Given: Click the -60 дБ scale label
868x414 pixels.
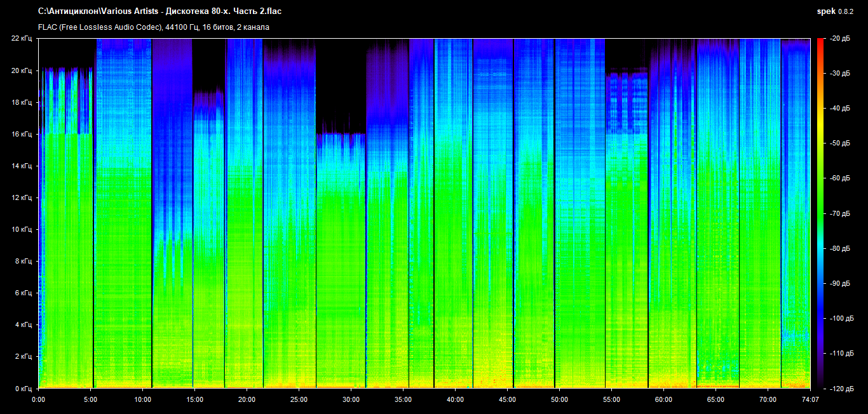Looking at the screenshot, I should point(839,178).
